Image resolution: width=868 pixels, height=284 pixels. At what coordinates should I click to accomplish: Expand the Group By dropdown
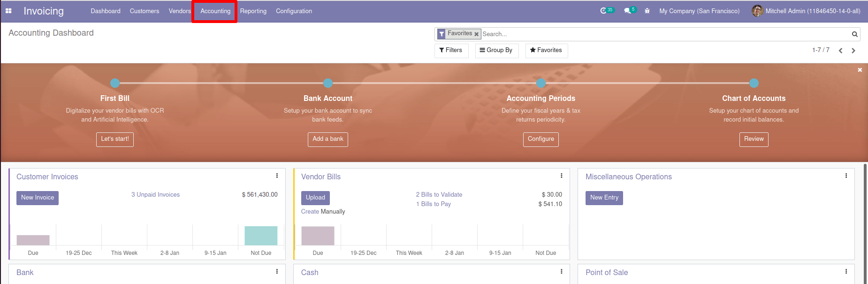pyautogui.click(x=497, y=50)
